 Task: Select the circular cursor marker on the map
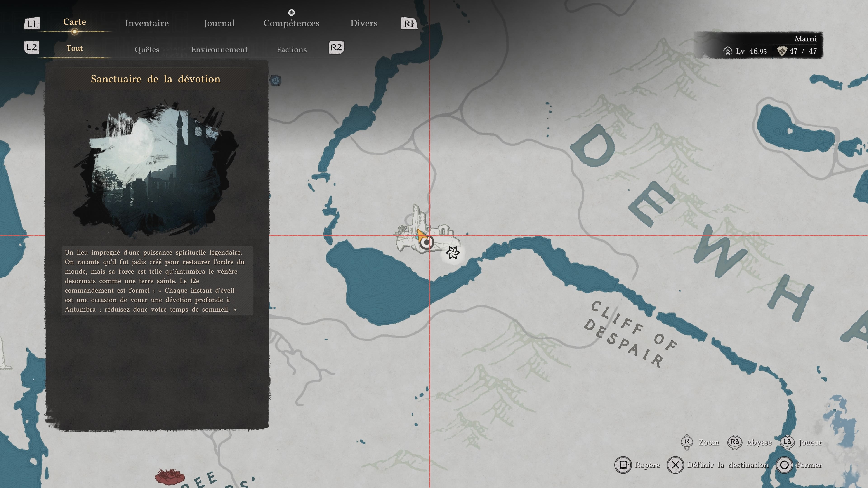pos(427,242)
